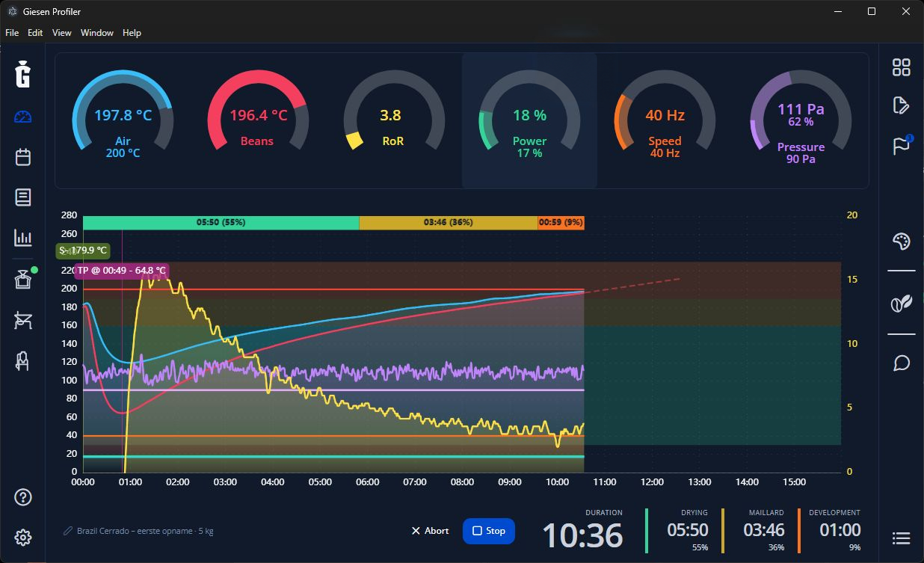Select the Power 18 % gauge

click(529, 120)
